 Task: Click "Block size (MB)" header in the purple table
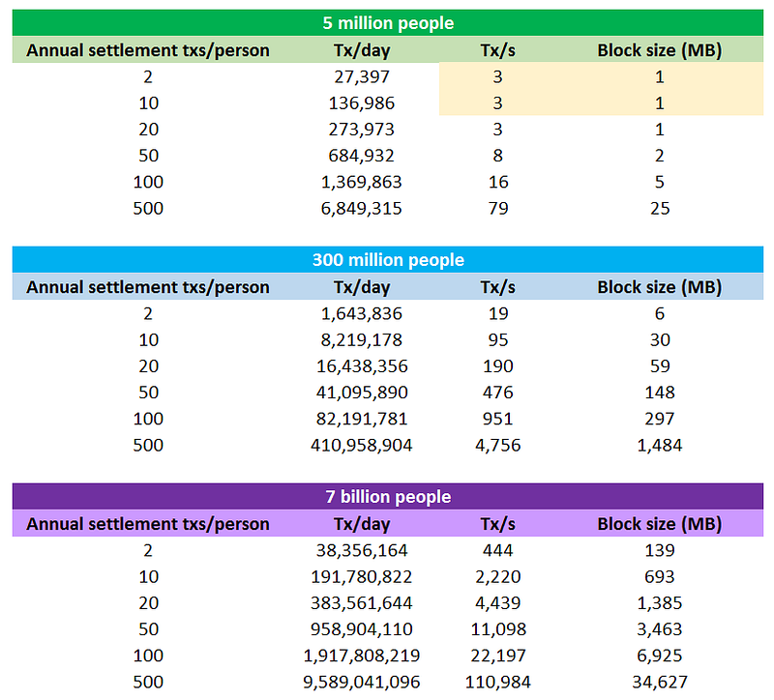click(x=660, y=524)
